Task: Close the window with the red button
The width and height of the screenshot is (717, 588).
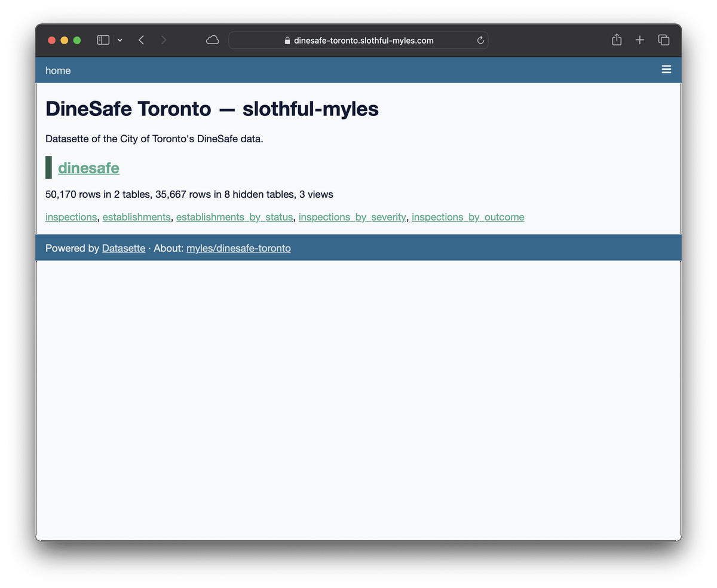Action: (x=52, y=39)
